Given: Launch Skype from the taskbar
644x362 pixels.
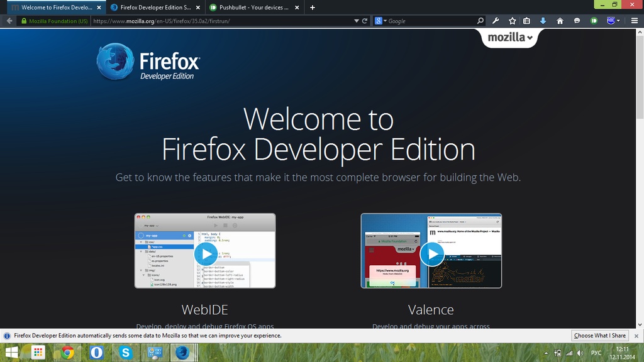Looking at the screenshot, I should click(125, 353).
